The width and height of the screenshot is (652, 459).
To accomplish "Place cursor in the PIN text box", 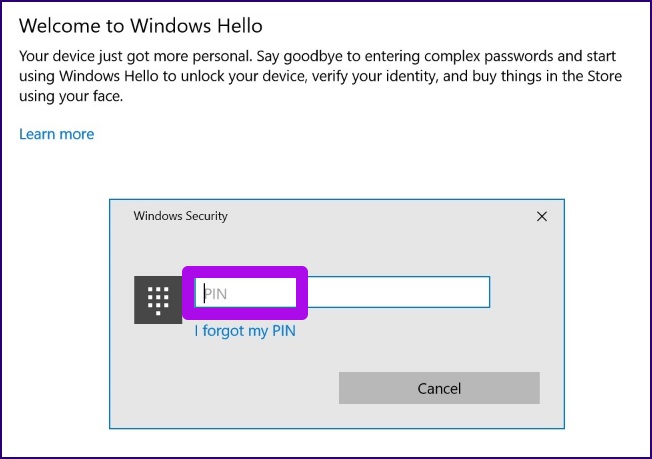I will pos(340,293).
